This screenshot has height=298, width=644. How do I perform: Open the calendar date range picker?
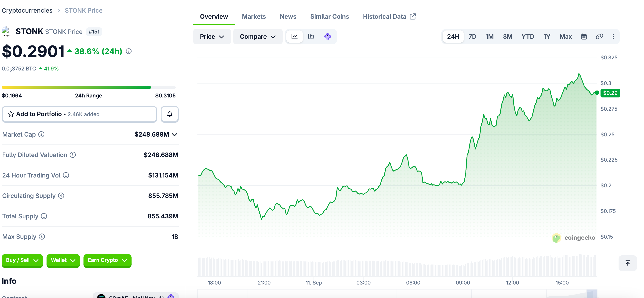tap(584, 37)
